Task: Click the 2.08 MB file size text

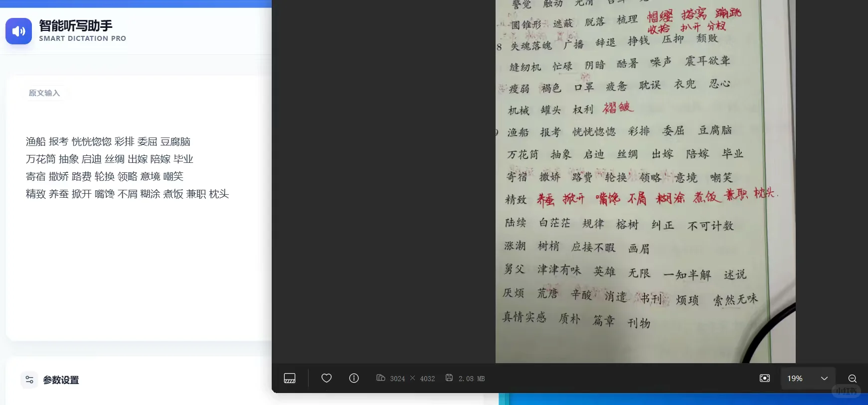Action: (x=472, y=379)
